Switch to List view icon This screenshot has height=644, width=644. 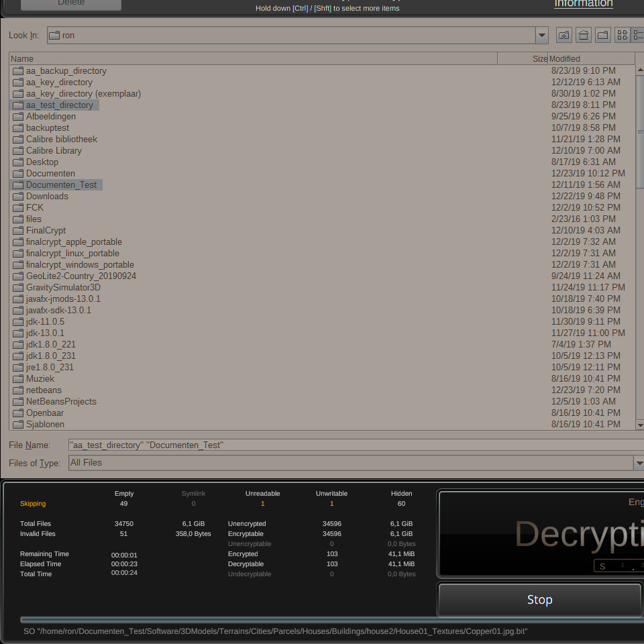(623, 35)
